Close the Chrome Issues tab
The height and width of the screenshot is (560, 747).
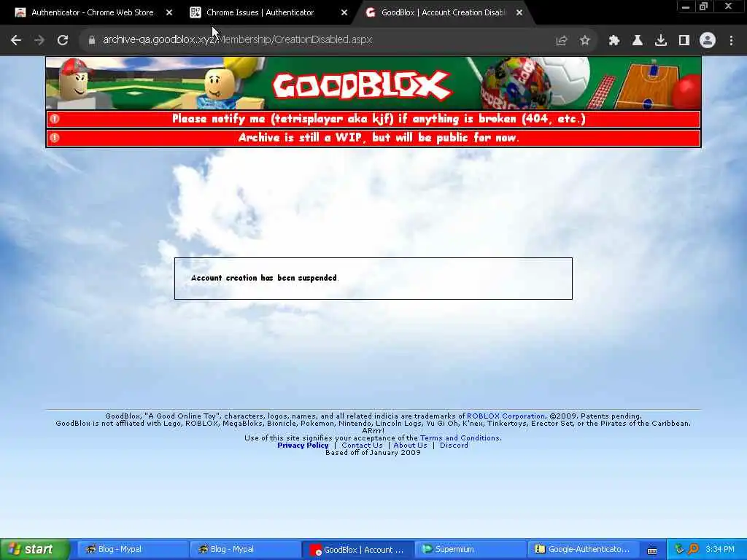click(344, 13)
